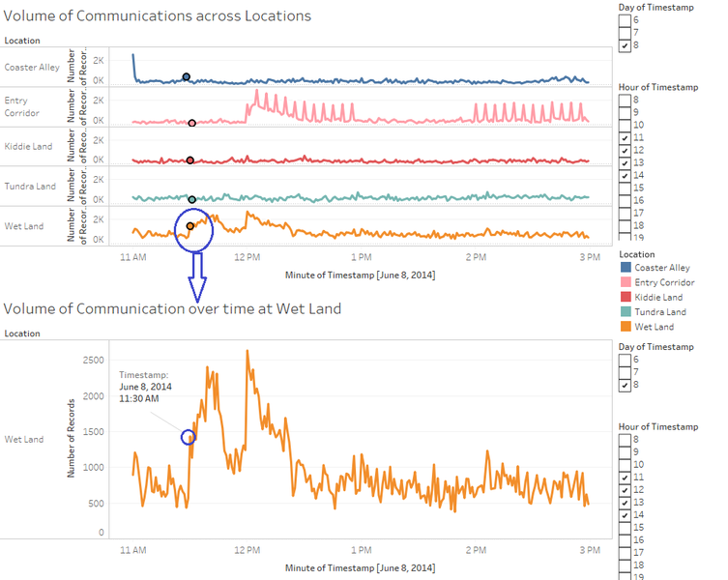Image resolution: width=728 pixels, height=580 pixels.
Task: Click the 'Timestamp: June 8, 2014 11:30 AM' tooltip
Action: pos(145,387)
